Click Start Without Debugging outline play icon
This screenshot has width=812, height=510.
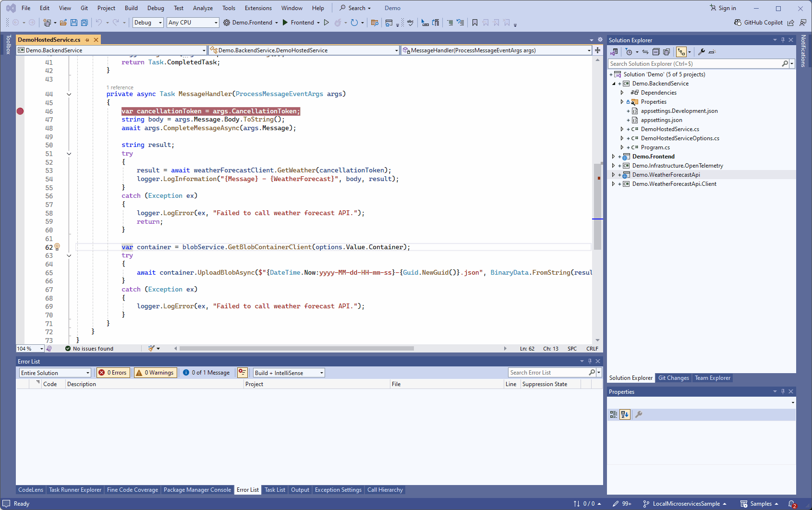pyautogui.click(x=327, y=23)
